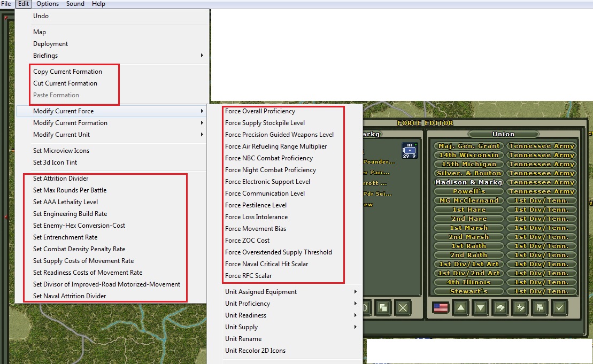Choose Set Combat Density Penalty Rate
Image resolution: width=593 pixels, height=364 pixels.
coord(79,249)
